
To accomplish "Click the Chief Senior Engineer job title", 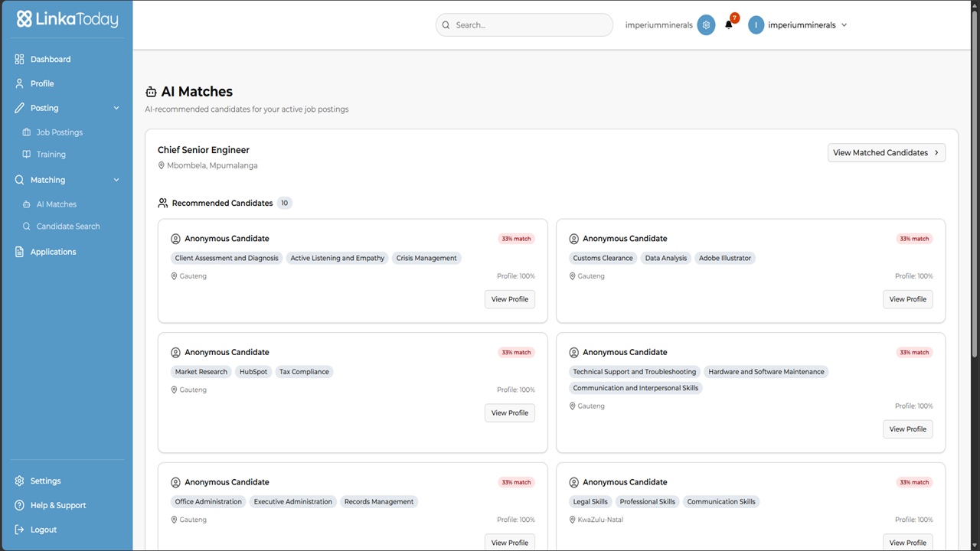I will [204, 150].
